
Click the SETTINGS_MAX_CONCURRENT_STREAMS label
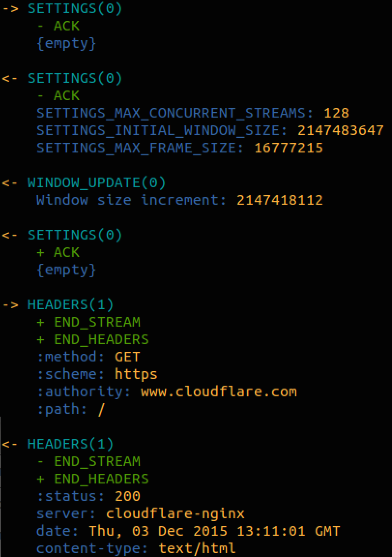(172, 113)
